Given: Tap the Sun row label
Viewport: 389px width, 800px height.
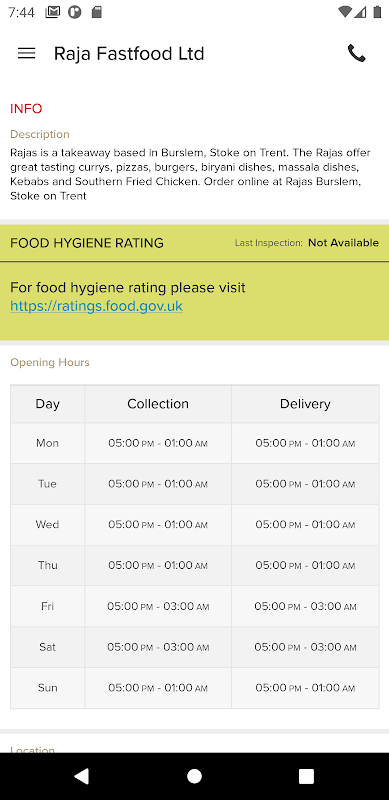Looking at the screenshot, I should pyautogui.click(x=47, y=688).
